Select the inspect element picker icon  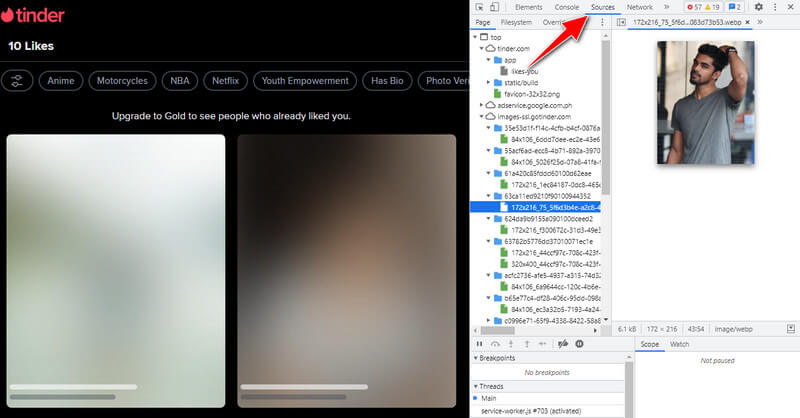[480, 7]
